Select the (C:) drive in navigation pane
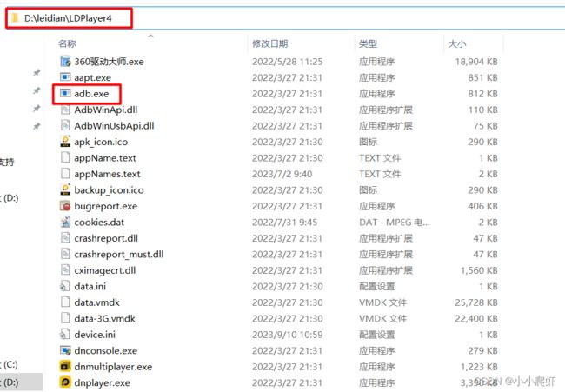This screenshot has height=392, width=565. click(x=10, y=364)
